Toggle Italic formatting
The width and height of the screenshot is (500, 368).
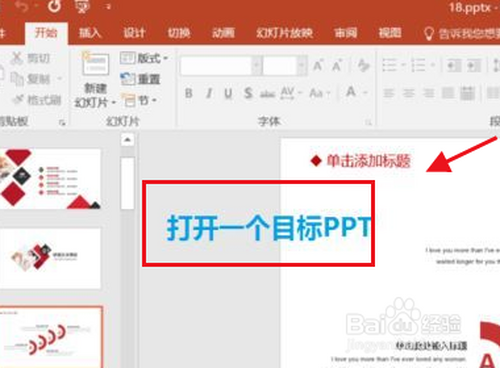point(209,93)
